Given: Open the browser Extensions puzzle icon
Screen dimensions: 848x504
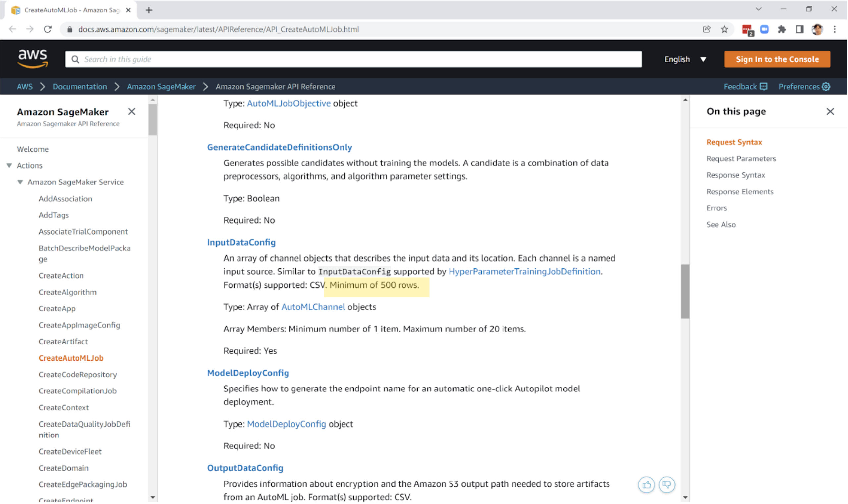Looking at the screenshot, I should click(x=782, y=29).
